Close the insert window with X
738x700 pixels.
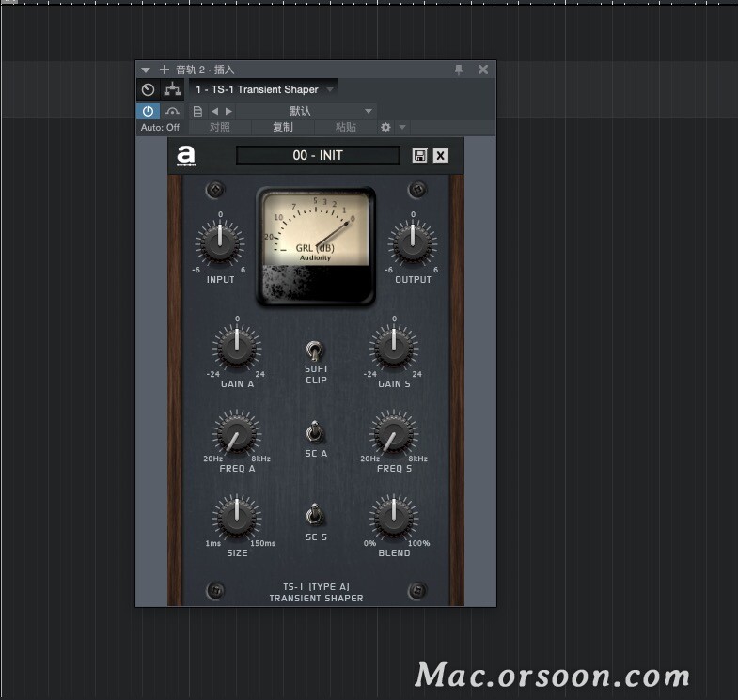click(483, 70)
